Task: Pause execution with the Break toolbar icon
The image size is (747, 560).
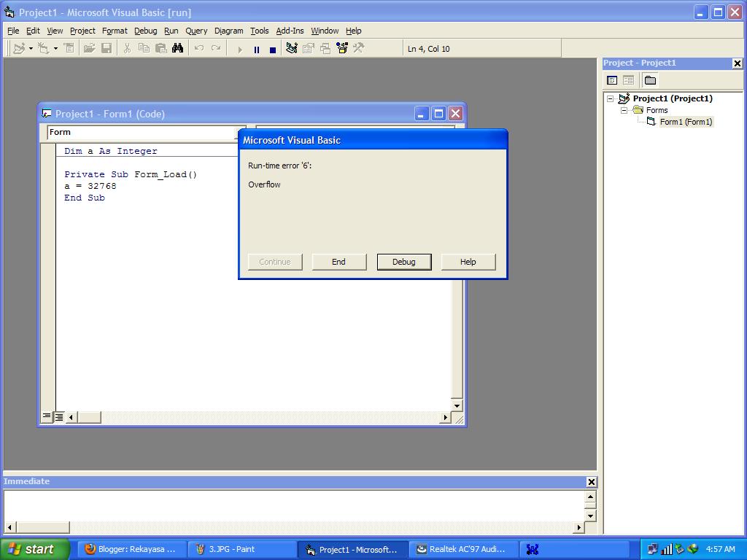Action: 257,48
